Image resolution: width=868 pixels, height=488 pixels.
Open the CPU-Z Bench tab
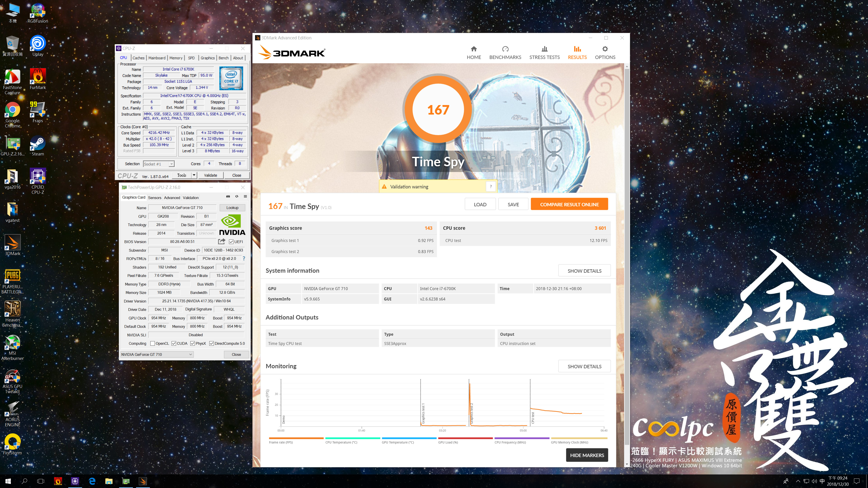pyautogui.click(x=223, y=58)
